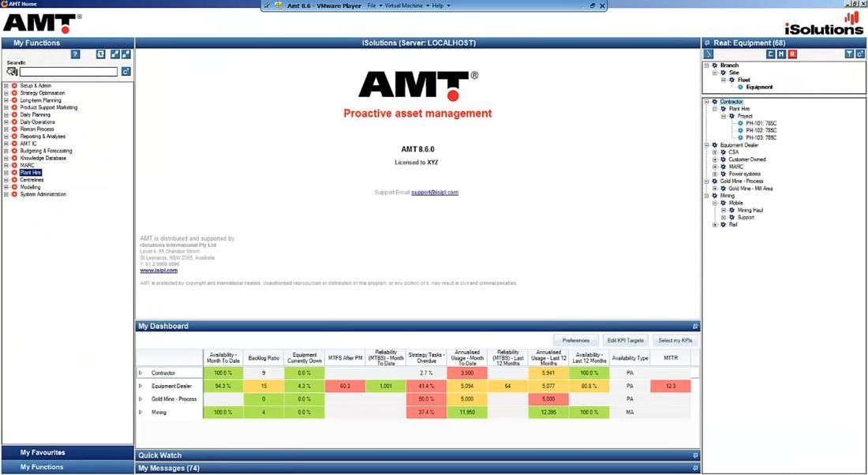Expand the Mining branch in the tree
Screen dimensions: 868x475
[706, 195]
